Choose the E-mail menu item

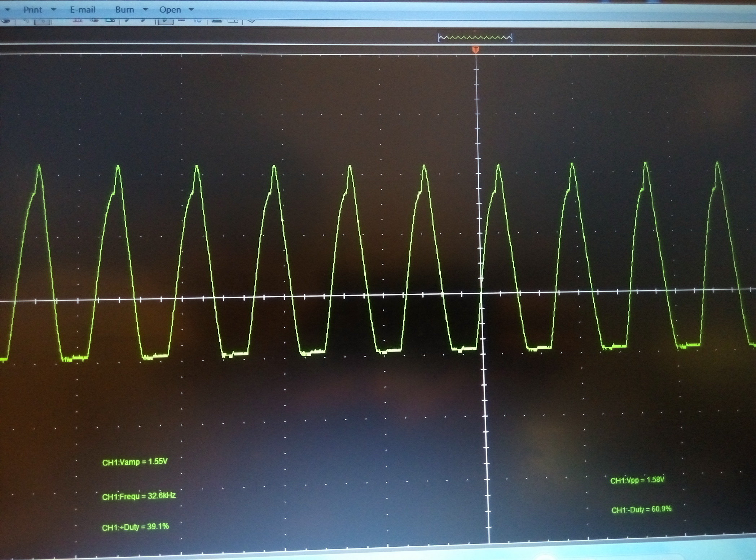[x=83, y=10]
